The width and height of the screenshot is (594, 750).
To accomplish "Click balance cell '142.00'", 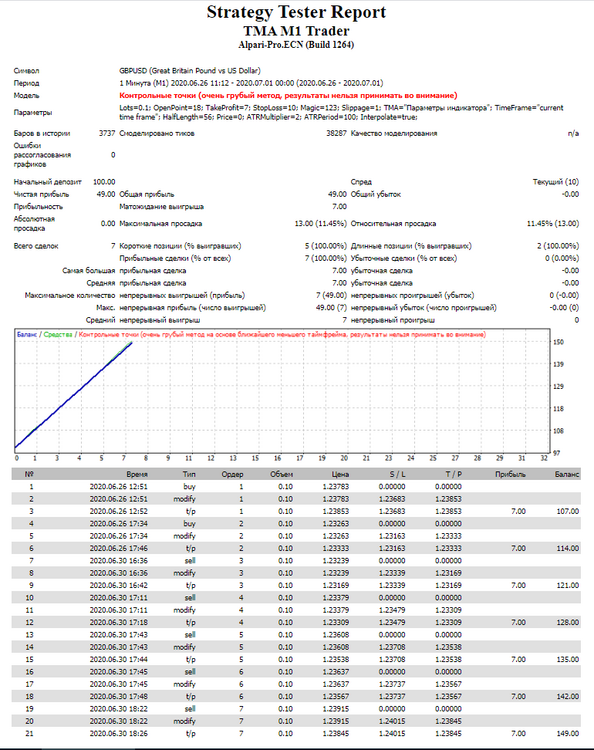I will click(568, 696).
